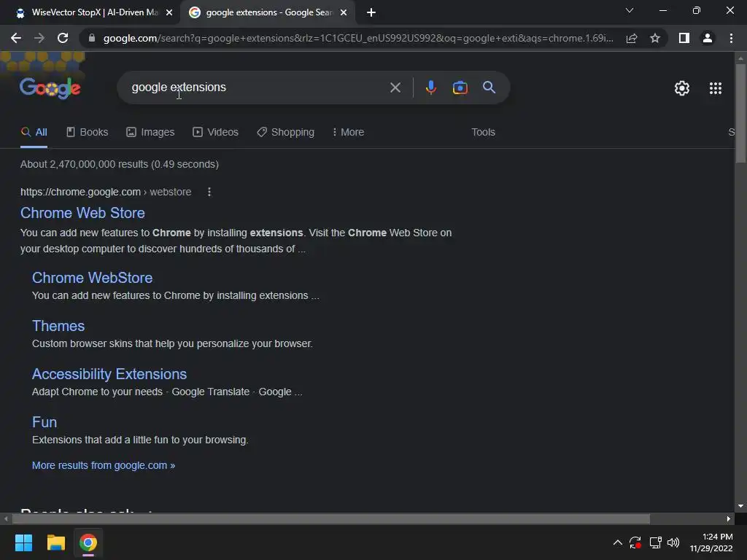Click the vertical scrollbar thumb
Image resolution: width=747 pixels, height=560 pixels.
click(740, 113)
